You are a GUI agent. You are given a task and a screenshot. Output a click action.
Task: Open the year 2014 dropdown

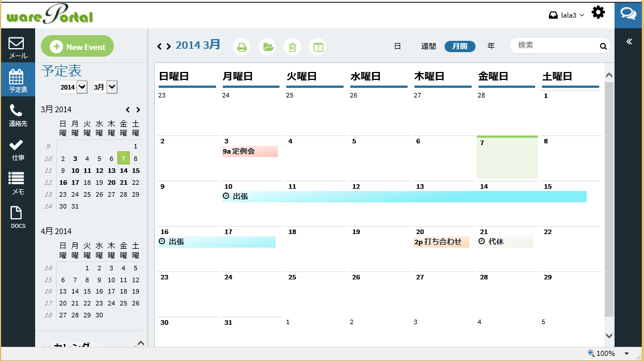(74, 87)
